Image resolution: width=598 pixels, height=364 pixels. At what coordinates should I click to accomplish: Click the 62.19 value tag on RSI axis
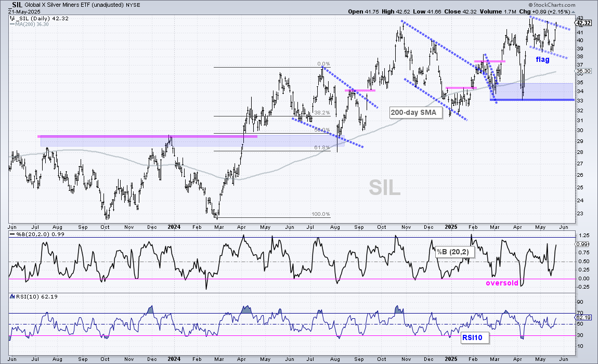tap(583, 317)
